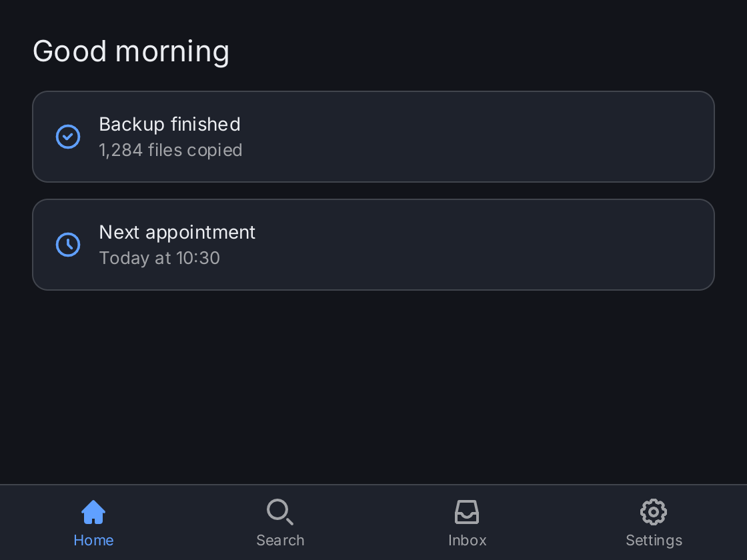The height and width of the screenshot is (560, 747).
Task: Click the checkmark circle backup icon
Action: 68,137
